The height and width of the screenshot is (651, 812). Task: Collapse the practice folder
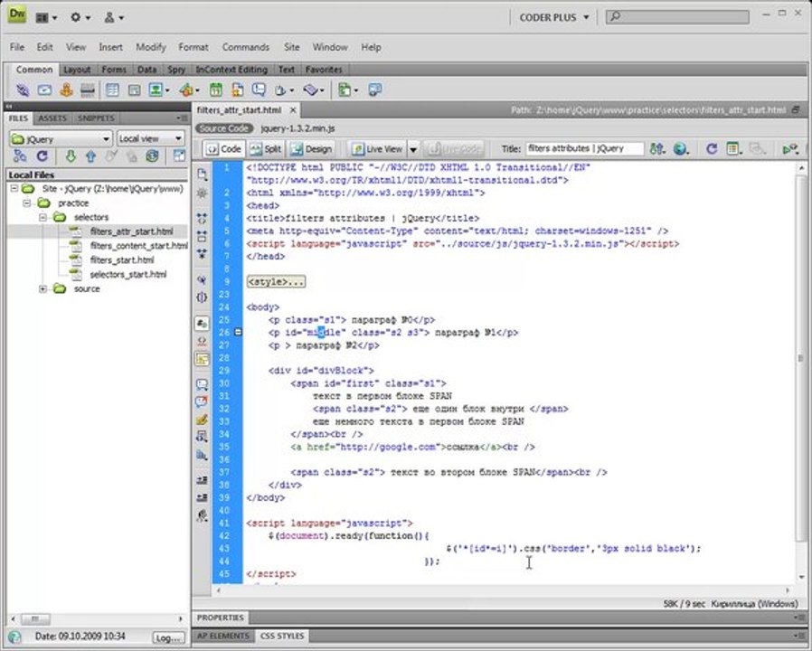(26, 203)
